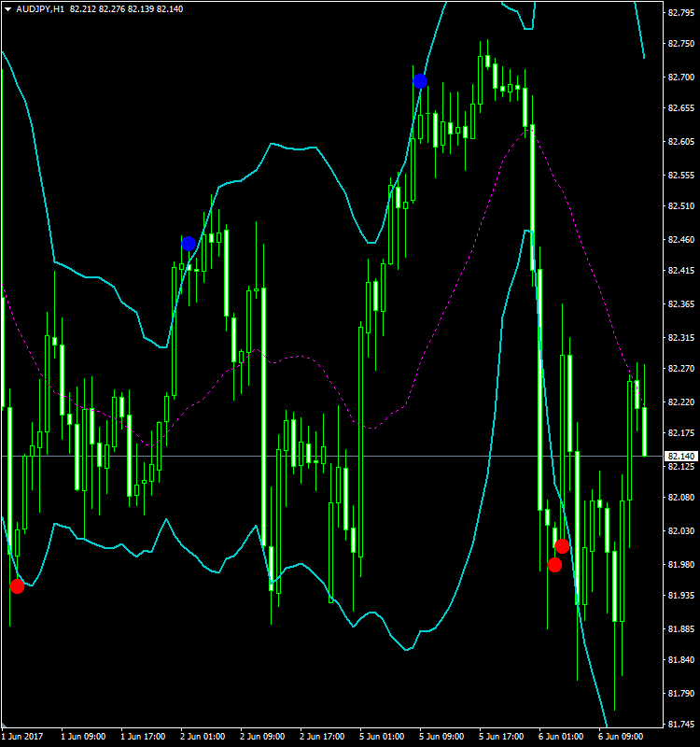Viewport: 700px width, 747px height.
Task: Click the 82.415 price scale label
Action: point(681,271)
